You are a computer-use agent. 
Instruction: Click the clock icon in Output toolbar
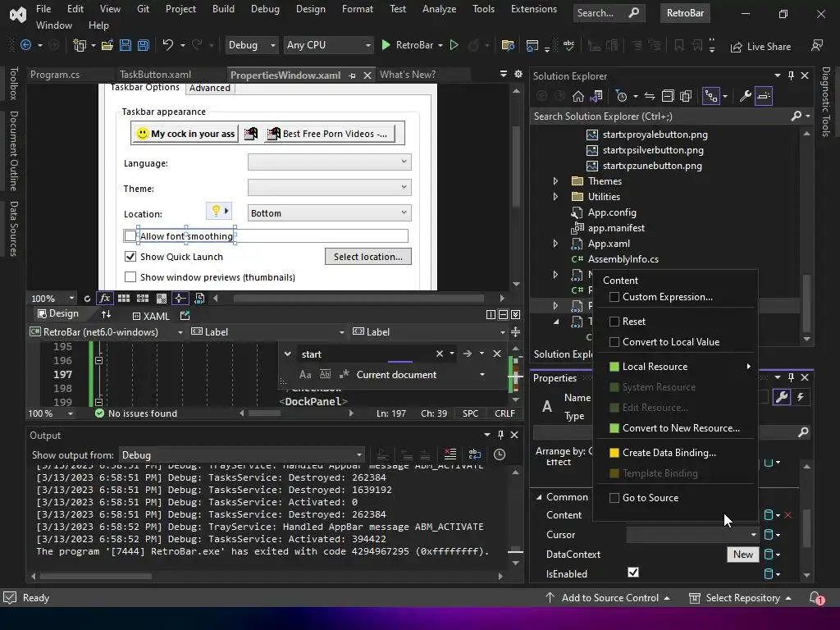point(500,454)
